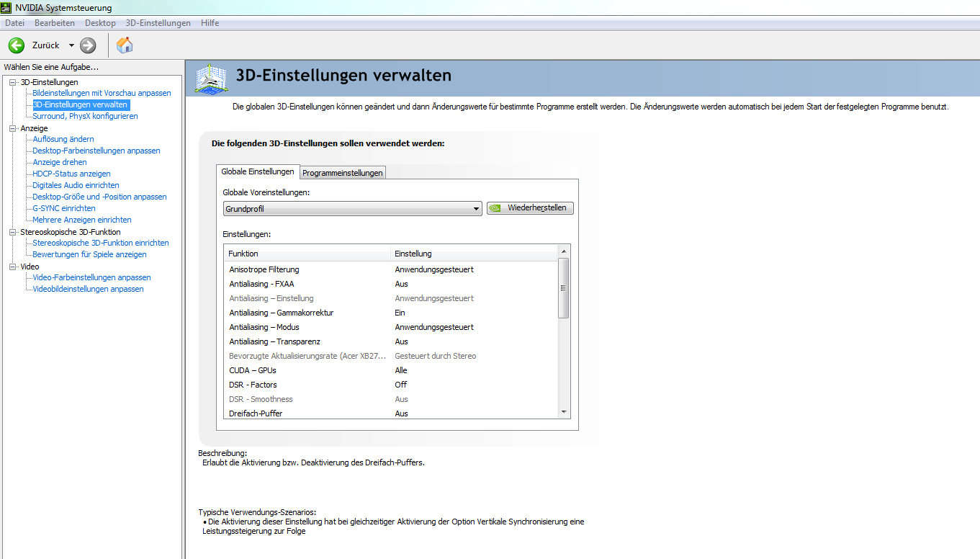Select Antialiasing – Modus setting
980x559 pixels.
[x=391, y=327]
